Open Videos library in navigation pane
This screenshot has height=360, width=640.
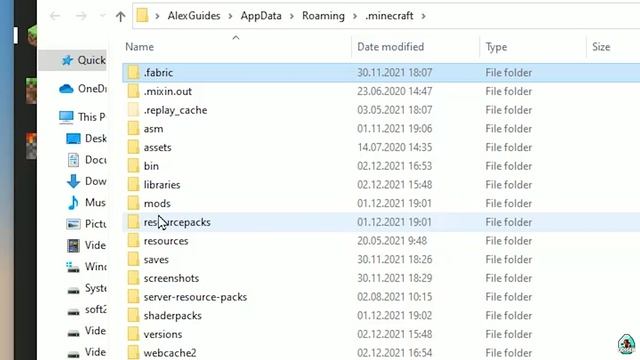87,245
